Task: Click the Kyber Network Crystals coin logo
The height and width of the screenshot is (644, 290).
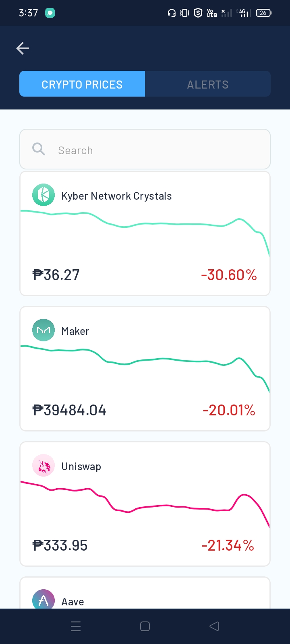Action: pos(43,195)
